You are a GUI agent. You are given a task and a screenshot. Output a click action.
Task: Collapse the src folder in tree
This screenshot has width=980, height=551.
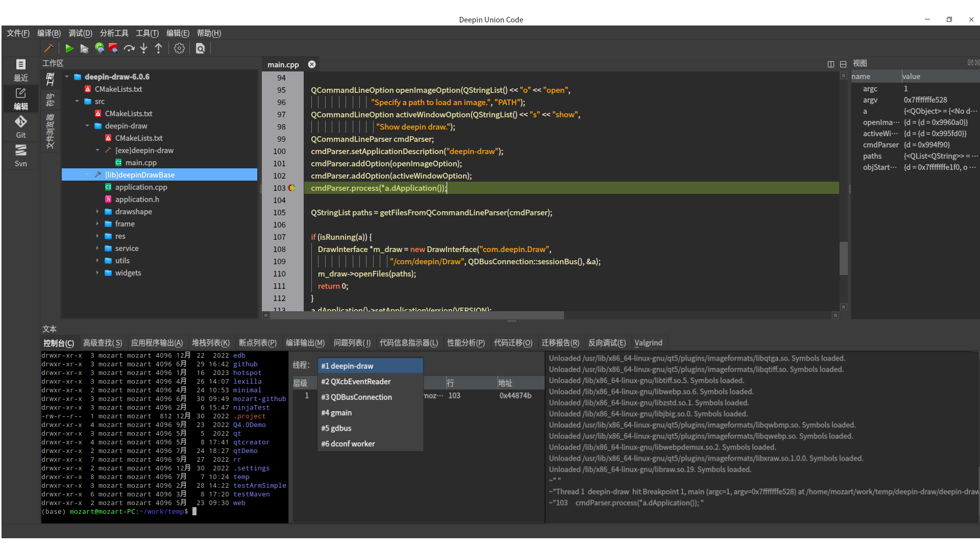(77, 101)
